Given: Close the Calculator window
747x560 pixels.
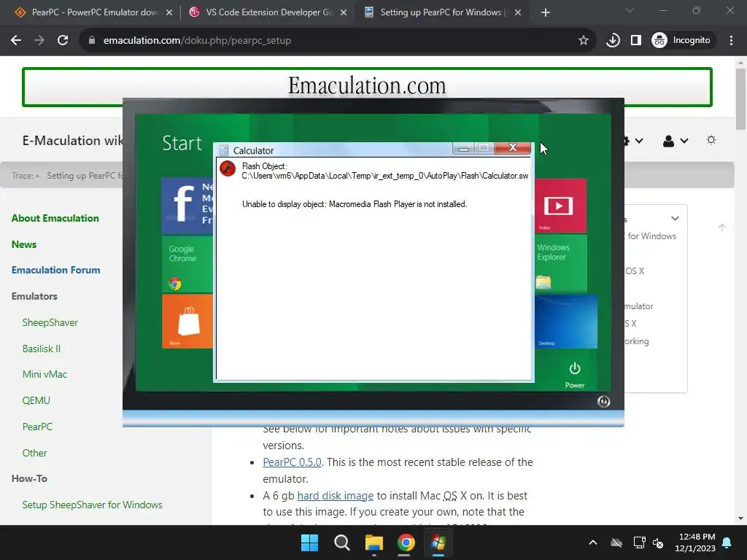Looking at the screenshot, I should click(x=513, y=147).
